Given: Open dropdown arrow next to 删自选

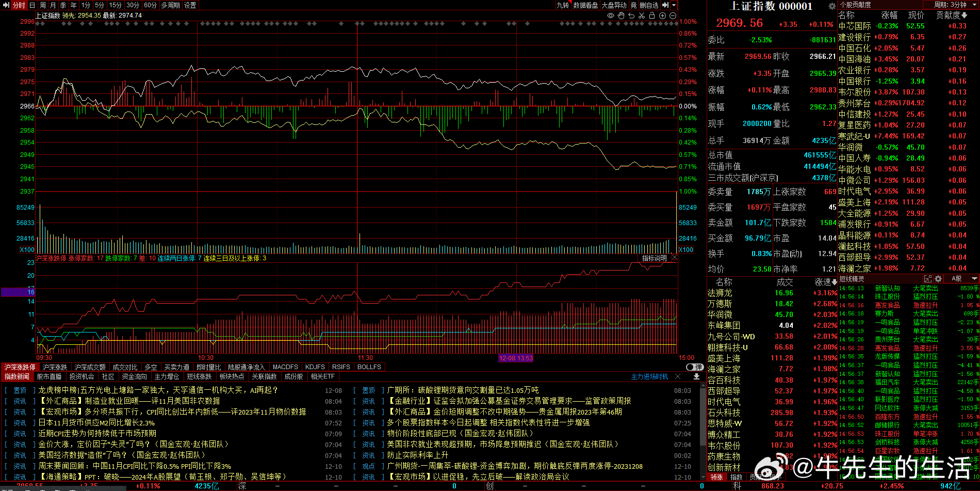Looking at the screenshot, I should point(674,5).
